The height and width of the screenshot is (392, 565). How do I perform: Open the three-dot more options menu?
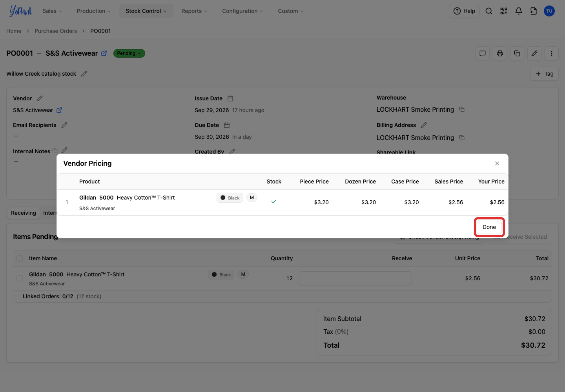(x=552, y=53)
